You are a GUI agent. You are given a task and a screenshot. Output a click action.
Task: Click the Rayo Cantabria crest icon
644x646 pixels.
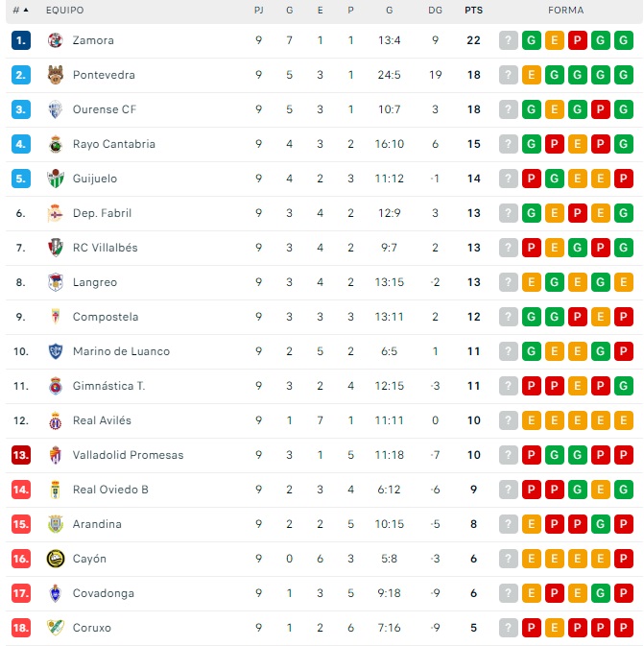click(x=55, y=144)
